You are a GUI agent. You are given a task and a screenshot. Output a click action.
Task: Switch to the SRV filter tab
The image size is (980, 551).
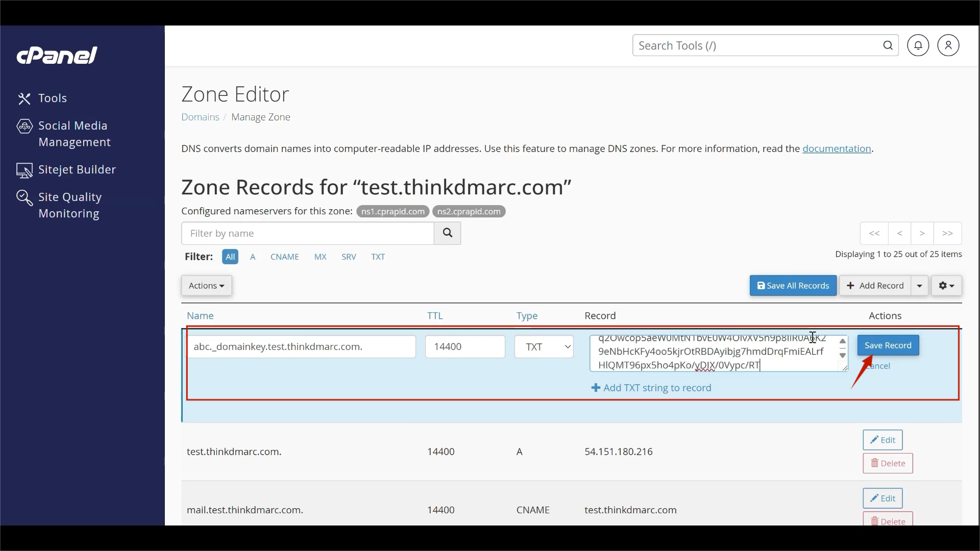pos(349,257)
